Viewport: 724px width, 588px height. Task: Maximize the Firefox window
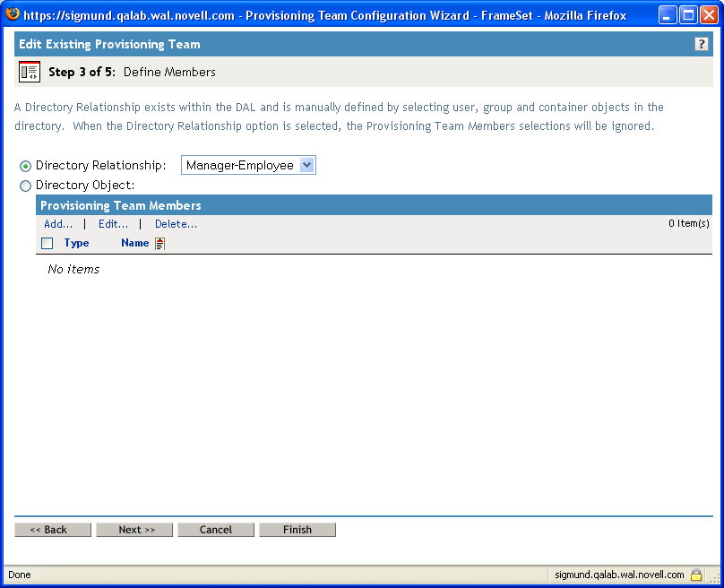(x=688, y=15)
